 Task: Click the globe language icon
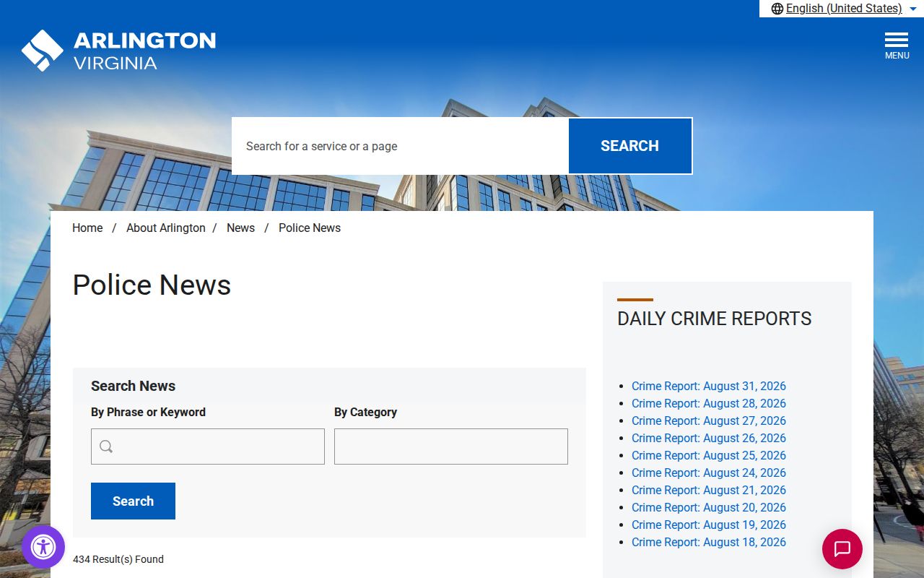pos(777,9)
